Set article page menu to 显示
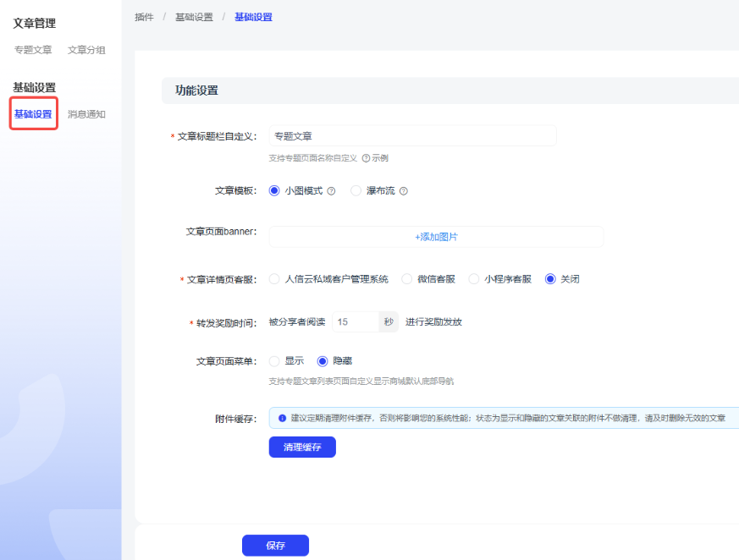 coord(274,361)
